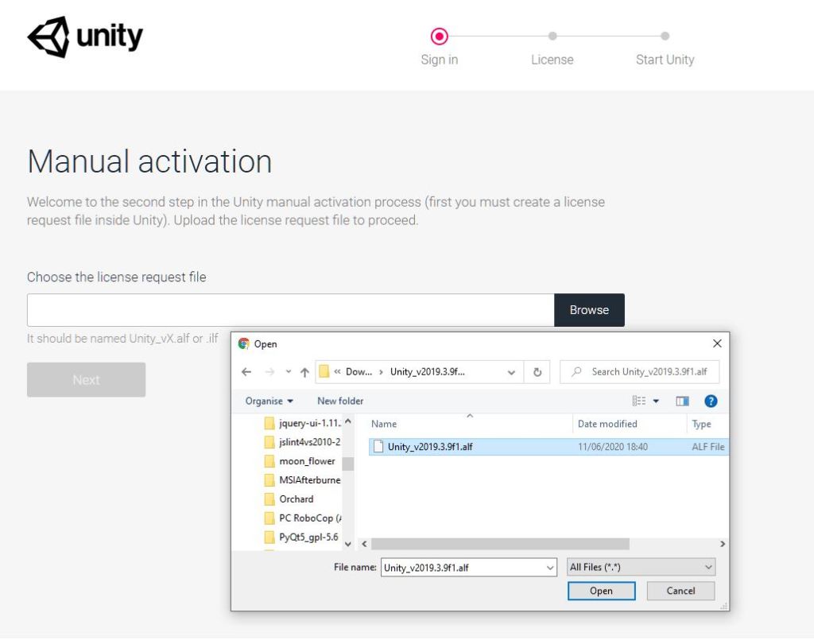Sort by the Type column header
This screenshot has height=644, width=814.
pyautogui.click(x=701, y=424)
